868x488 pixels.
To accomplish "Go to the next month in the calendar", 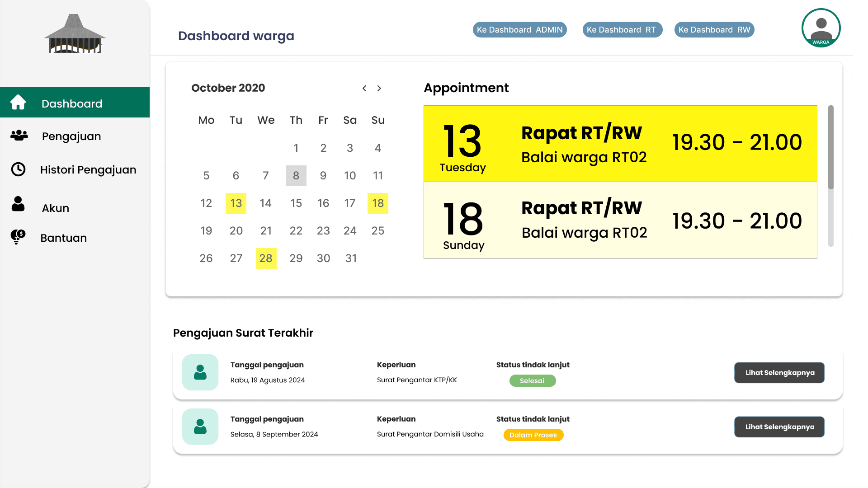I will (379, 89).
